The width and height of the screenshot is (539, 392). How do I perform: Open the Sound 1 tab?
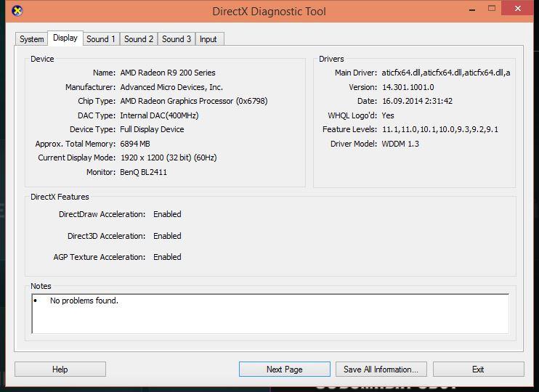(101, 39)
